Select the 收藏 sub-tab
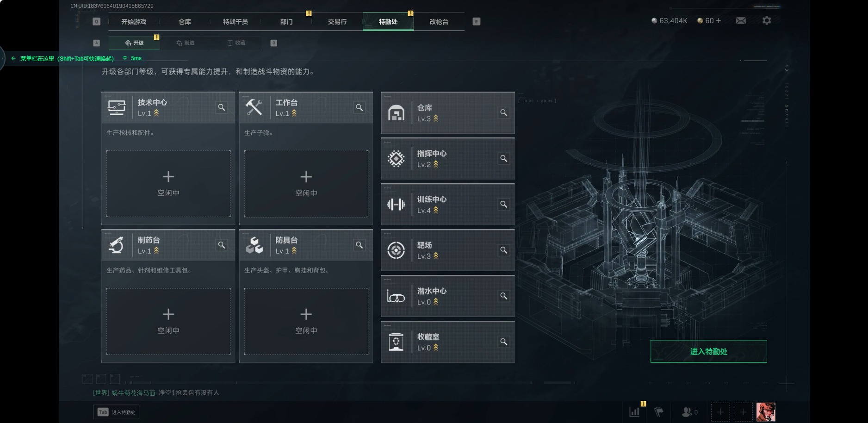This screenshot has height=423, width=868. tap(236, 43)
